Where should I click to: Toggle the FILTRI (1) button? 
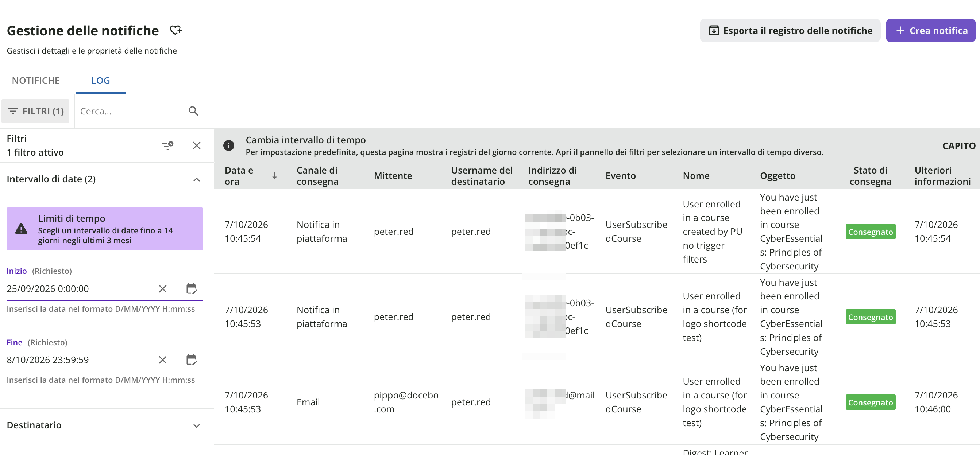pos(35,111)
